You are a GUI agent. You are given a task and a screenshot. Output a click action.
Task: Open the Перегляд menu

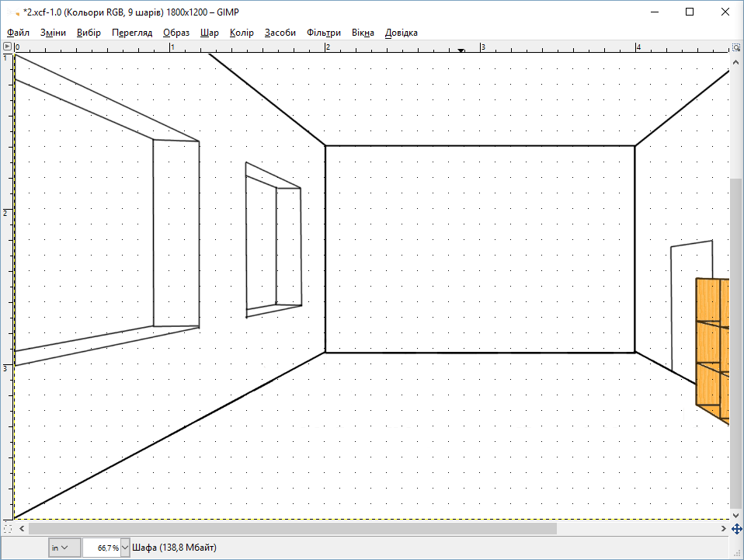pos(132,33)
